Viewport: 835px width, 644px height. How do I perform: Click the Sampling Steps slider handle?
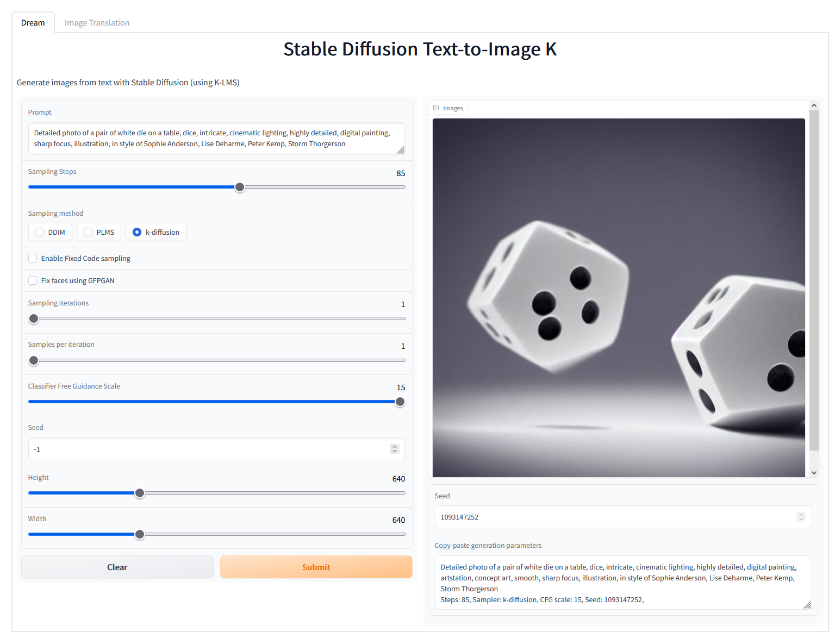(x=240, y=187)
